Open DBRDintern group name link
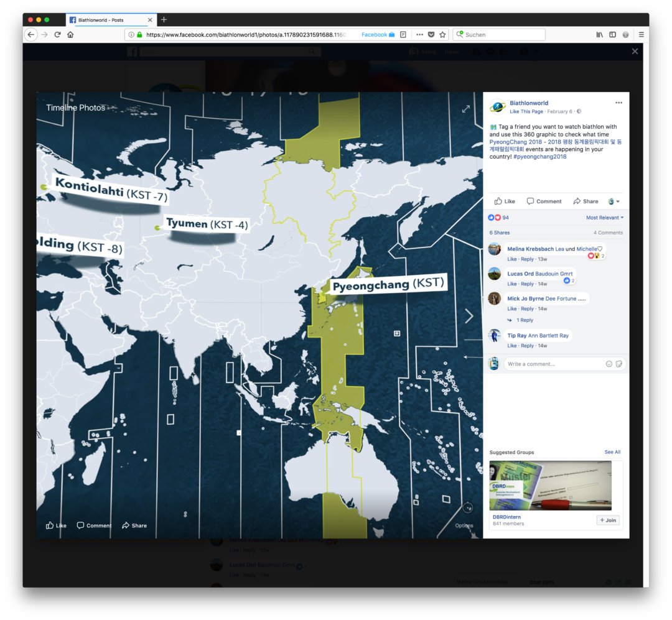Viewport: 672px width, 620px height. 506,517
